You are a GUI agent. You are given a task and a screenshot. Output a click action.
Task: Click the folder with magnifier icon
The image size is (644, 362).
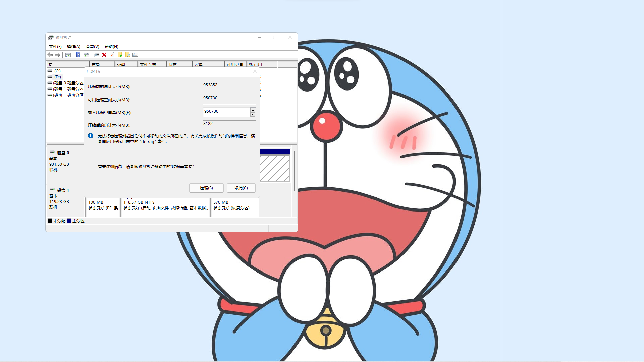pos(127,55)
